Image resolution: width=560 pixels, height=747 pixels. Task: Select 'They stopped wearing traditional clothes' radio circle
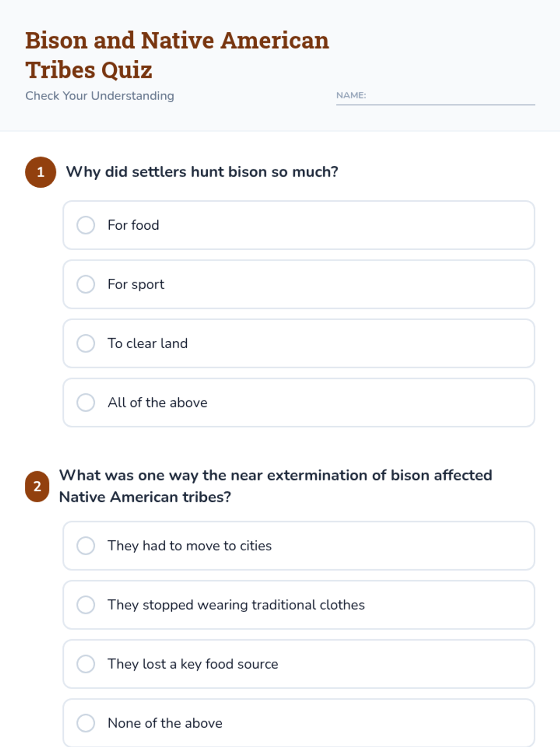[x=86, y=605]
